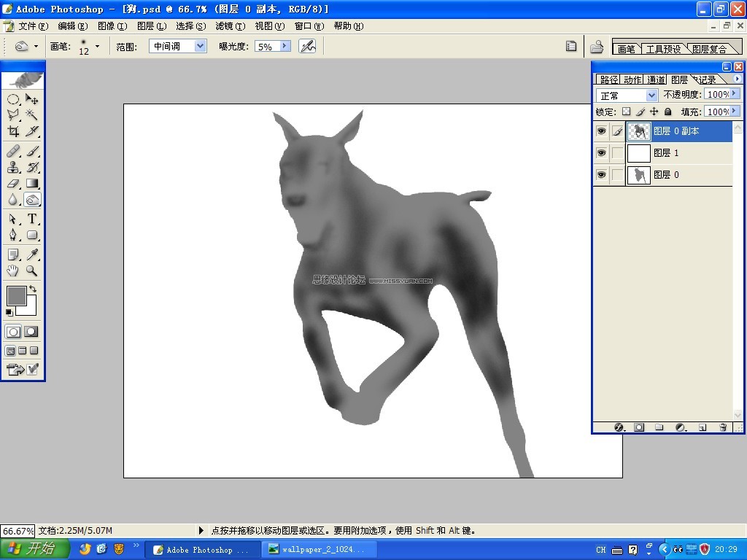The image size is (747, 560).
Task: Hide layer 图层 0
Action: (601, 175)
